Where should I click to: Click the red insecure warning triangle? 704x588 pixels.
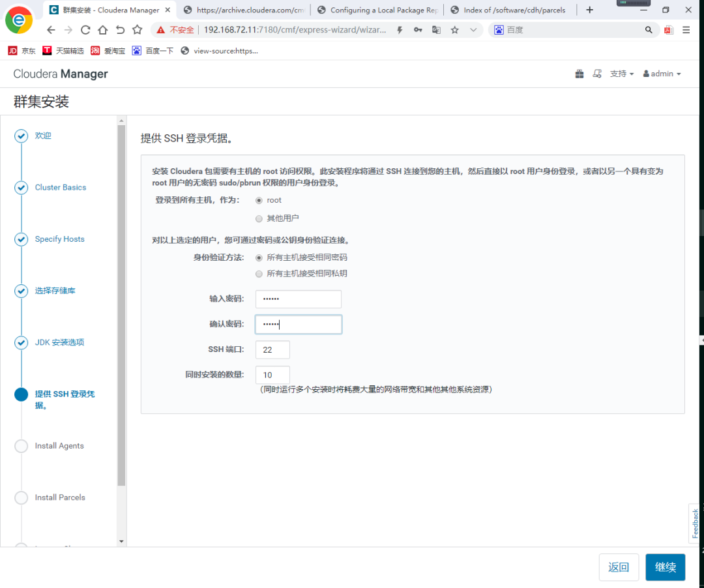click(x=160, y=30)
